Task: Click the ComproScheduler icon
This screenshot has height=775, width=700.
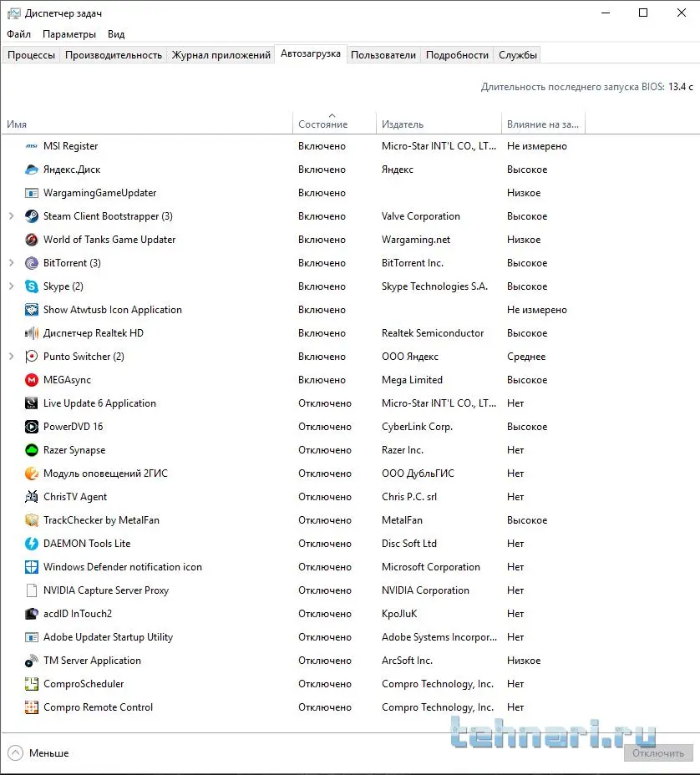Action: (32, 684)
